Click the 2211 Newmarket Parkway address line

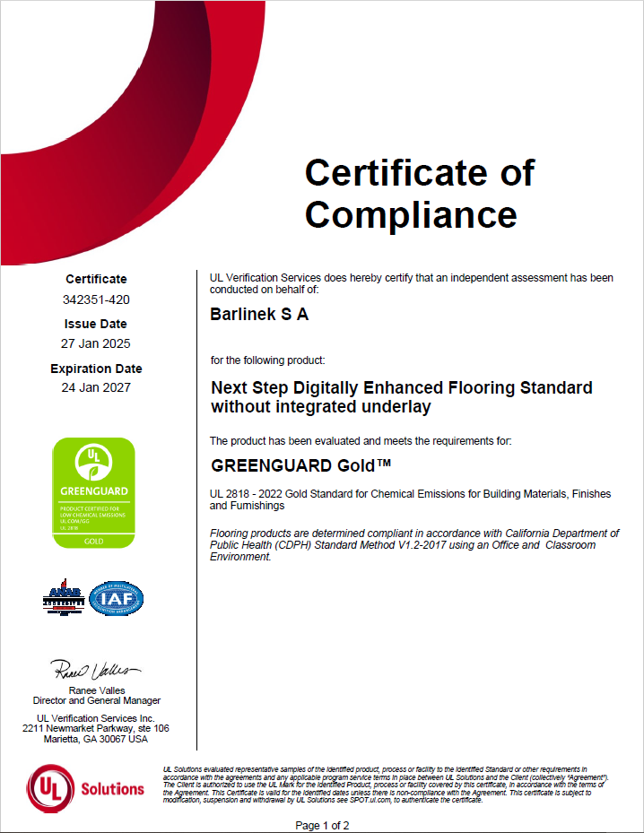tap(96, 728)
